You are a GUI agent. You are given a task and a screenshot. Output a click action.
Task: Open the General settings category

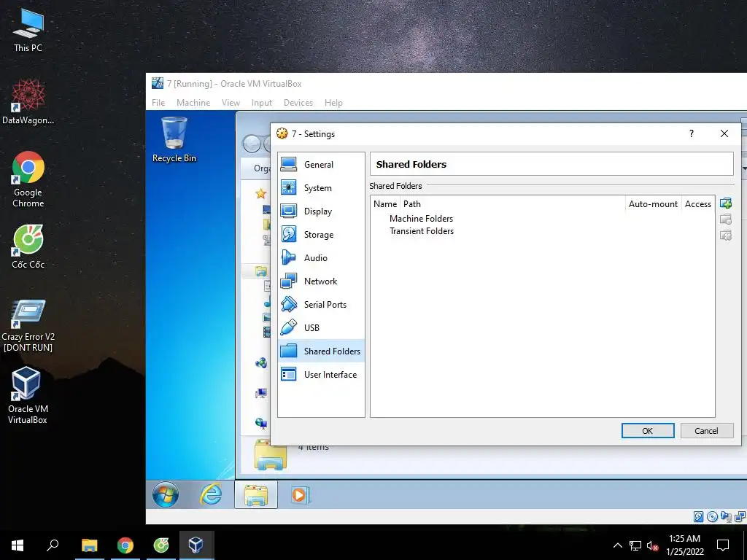point(321,164)
